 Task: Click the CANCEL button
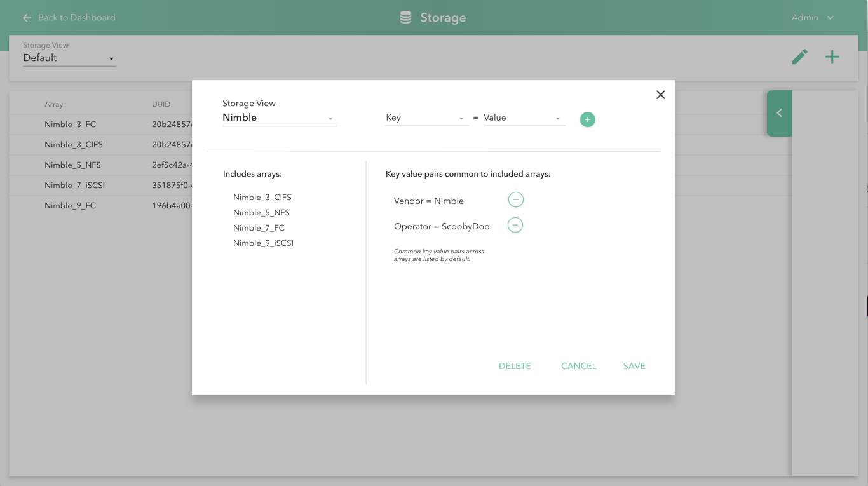pyautogui.click(x=579, y=366)
